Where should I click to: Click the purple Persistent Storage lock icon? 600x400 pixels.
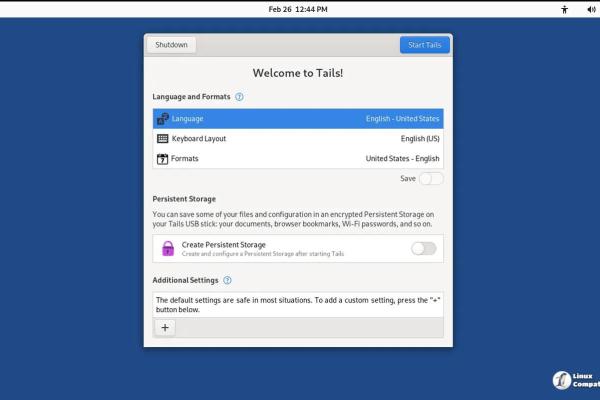pyautogui.click(x=168, y=248)
